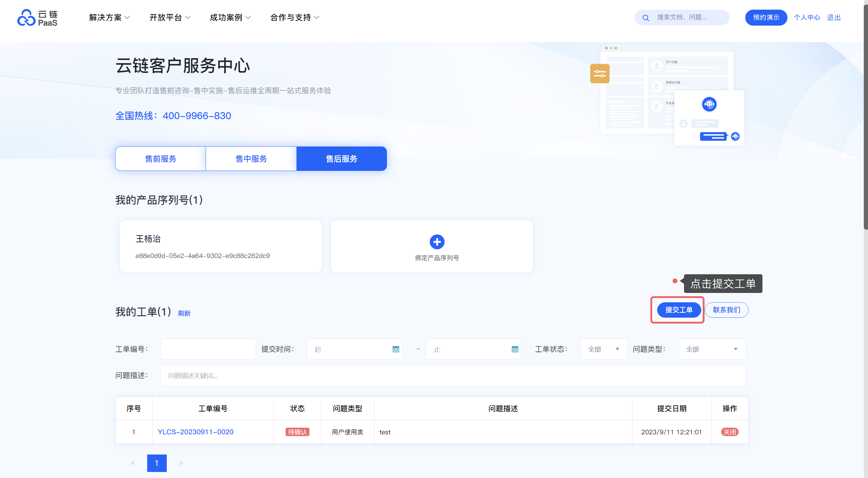Open calendar picker for start date
This screenshot has height=478, width=868.
396,349
